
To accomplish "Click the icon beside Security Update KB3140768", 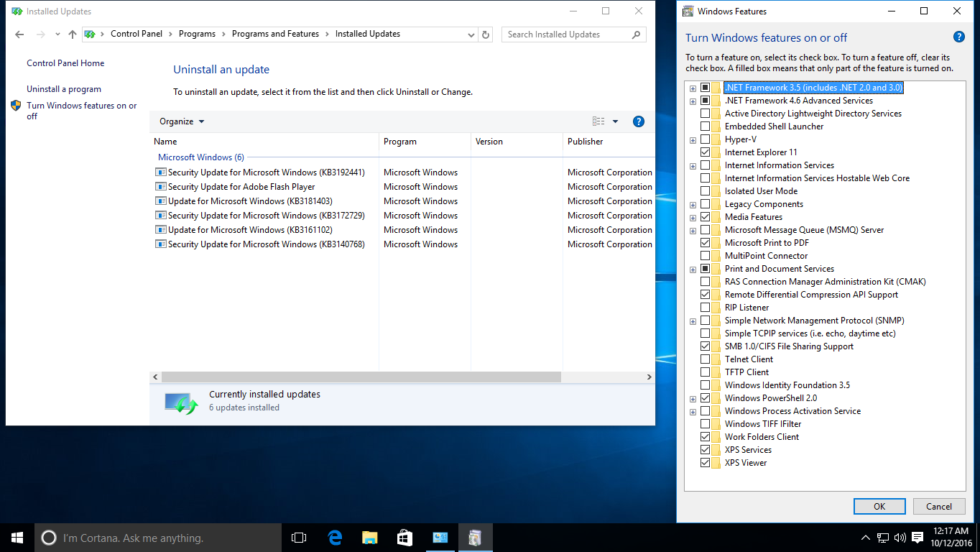I will [x=160, y=244].
